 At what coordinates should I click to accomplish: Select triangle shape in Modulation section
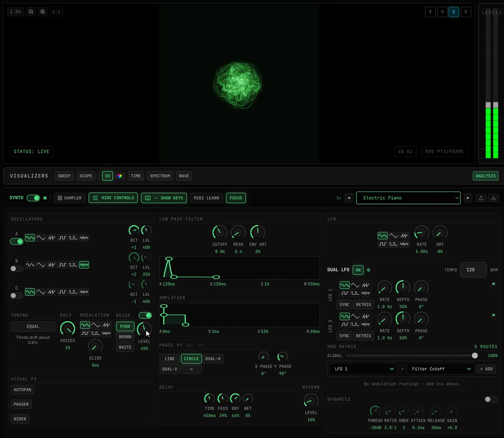(x=96, y=325)
